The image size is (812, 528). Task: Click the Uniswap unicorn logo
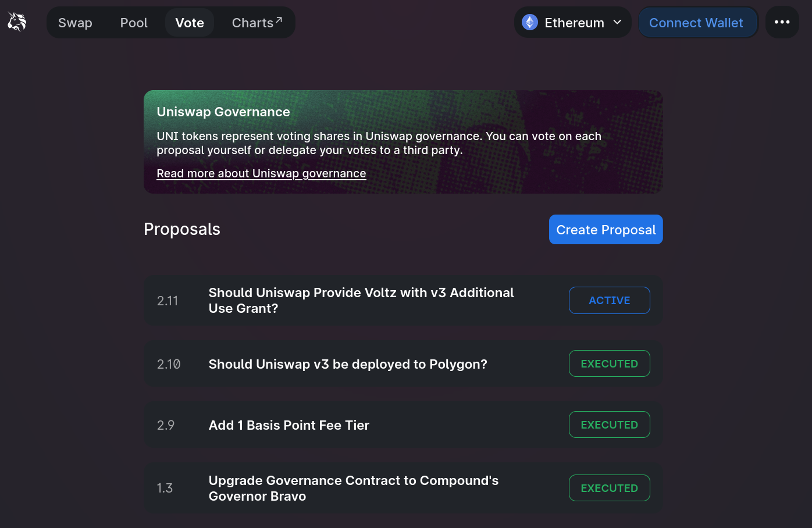point(17,22)
